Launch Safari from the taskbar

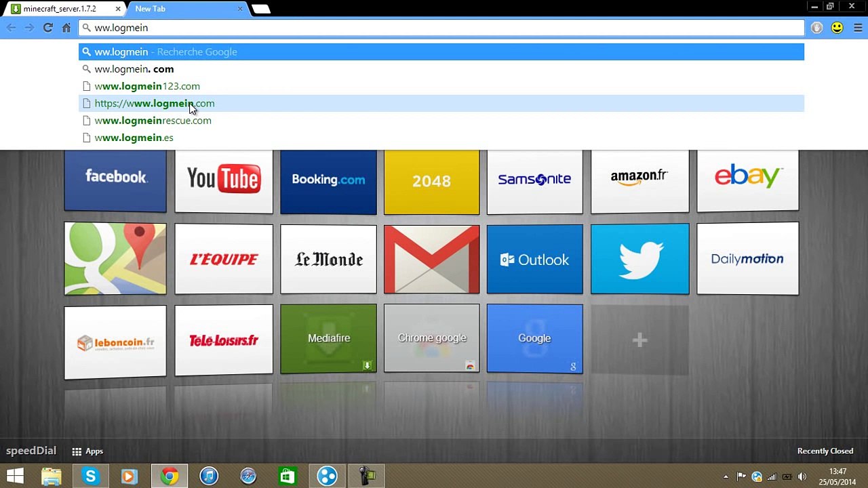[248, 476]
